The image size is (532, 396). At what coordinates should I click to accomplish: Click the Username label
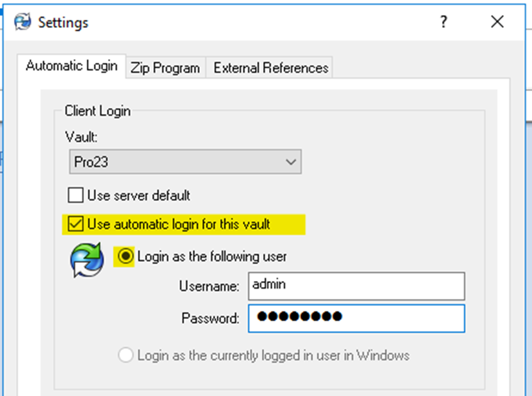[210, 285]
